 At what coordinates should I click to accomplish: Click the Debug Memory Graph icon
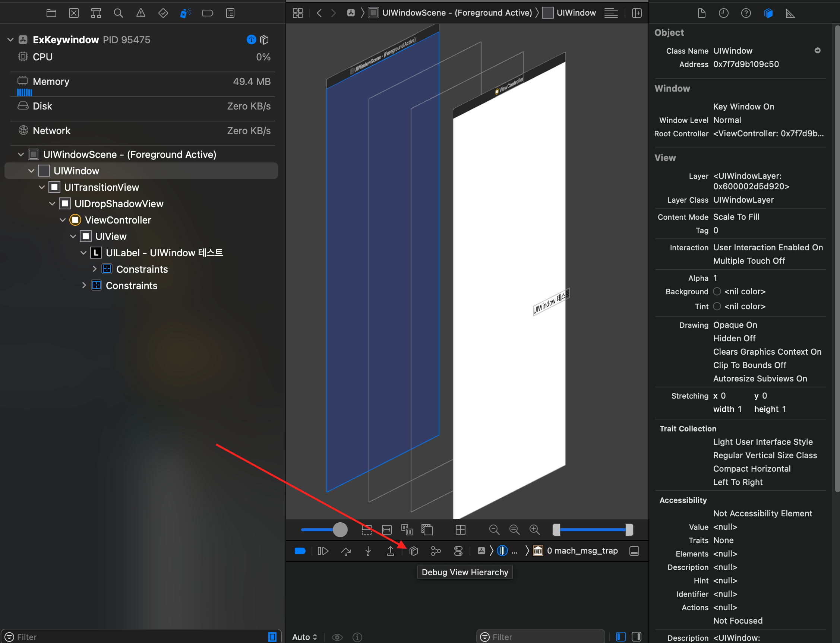[436, 551]
